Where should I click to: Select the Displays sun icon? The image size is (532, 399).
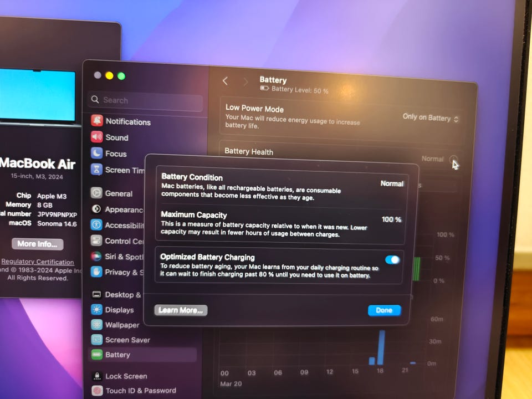[x=96, y=309]
